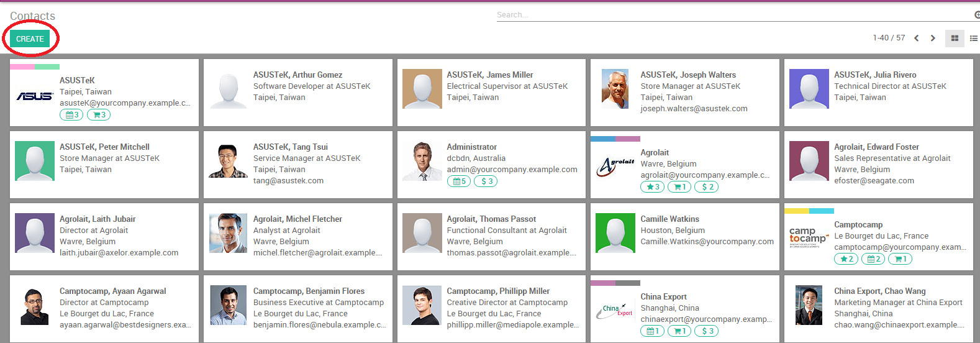Open China Export invoices dollar badge
The image size is (980, 343).
coord(707,331)
